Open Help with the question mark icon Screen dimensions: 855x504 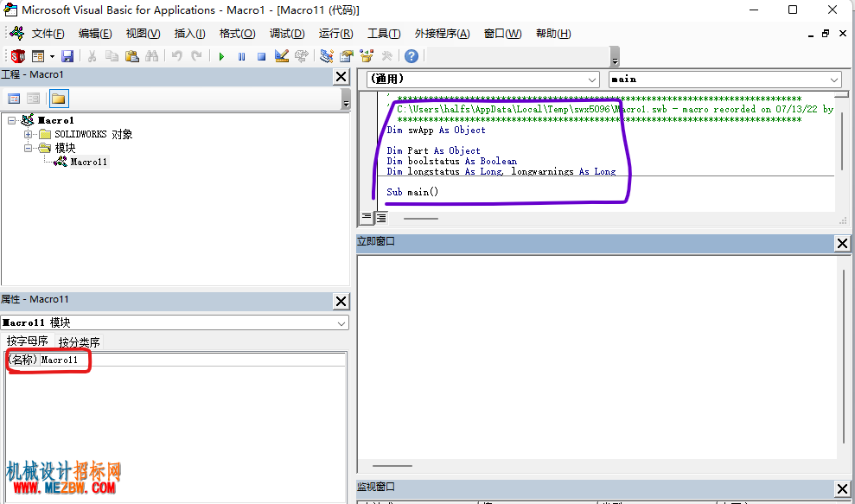click(x=412, y=55)
